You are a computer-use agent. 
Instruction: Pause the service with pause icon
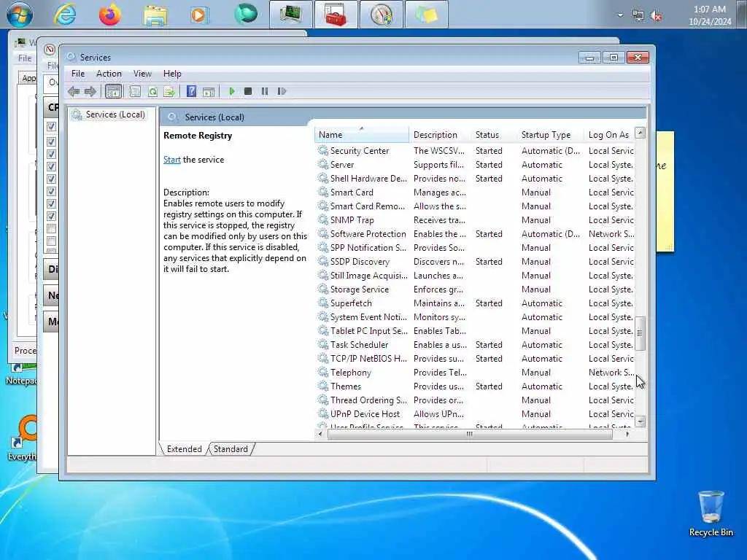264,91
